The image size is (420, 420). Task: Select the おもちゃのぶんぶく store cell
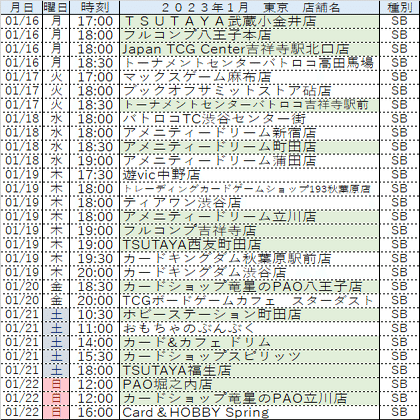249,329
